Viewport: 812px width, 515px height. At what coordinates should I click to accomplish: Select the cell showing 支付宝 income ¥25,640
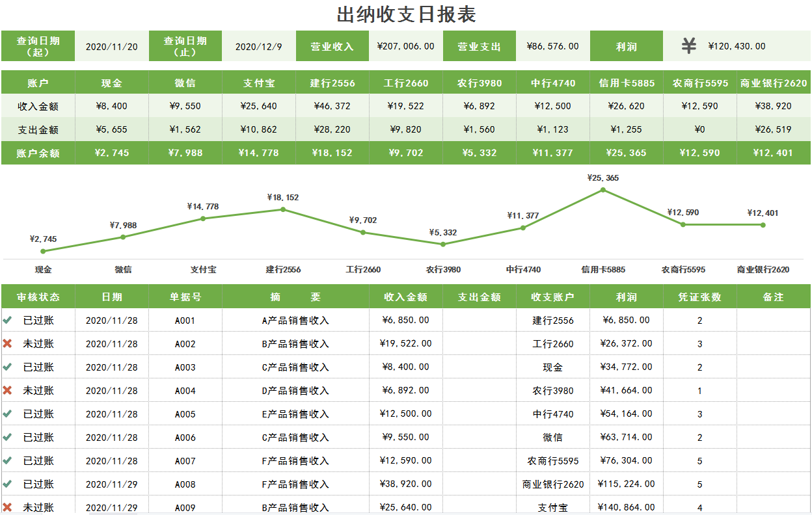[260, 105]
